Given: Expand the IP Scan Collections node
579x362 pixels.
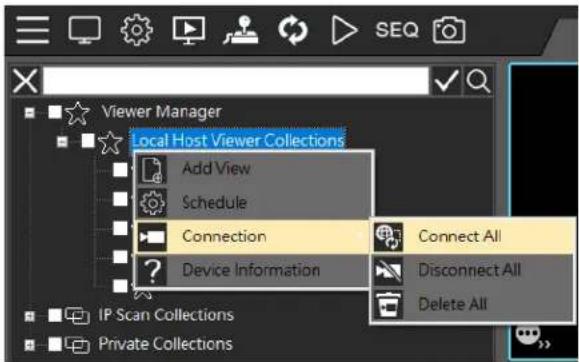Looking at the screenshot, I should click(30, 316).
